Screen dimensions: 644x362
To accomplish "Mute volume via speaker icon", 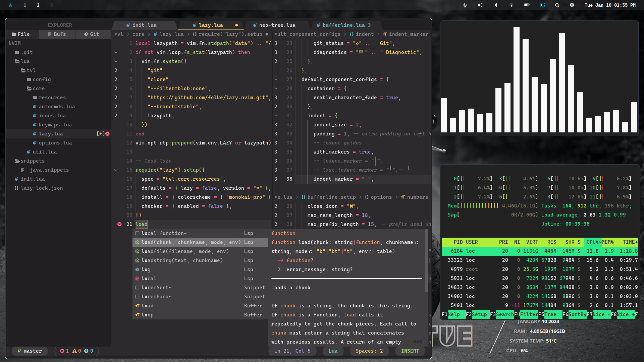I will click(x=480, y=5).
